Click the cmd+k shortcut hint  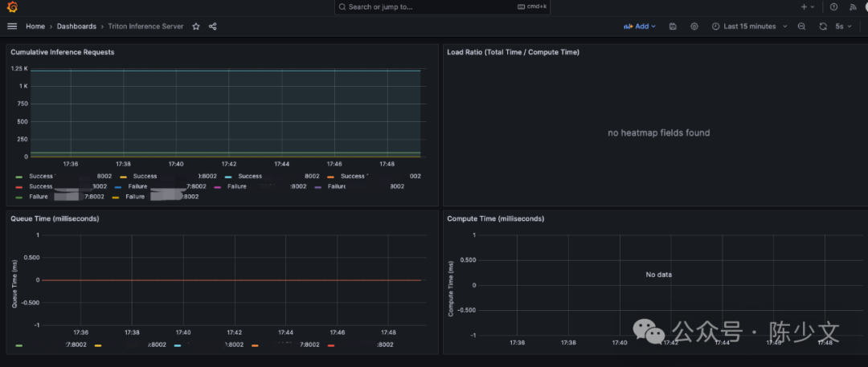pos(533,7)
